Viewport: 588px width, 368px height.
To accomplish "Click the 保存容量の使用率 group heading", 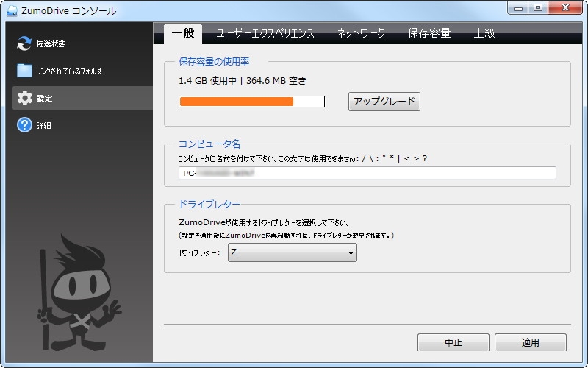I will [214, 61].
